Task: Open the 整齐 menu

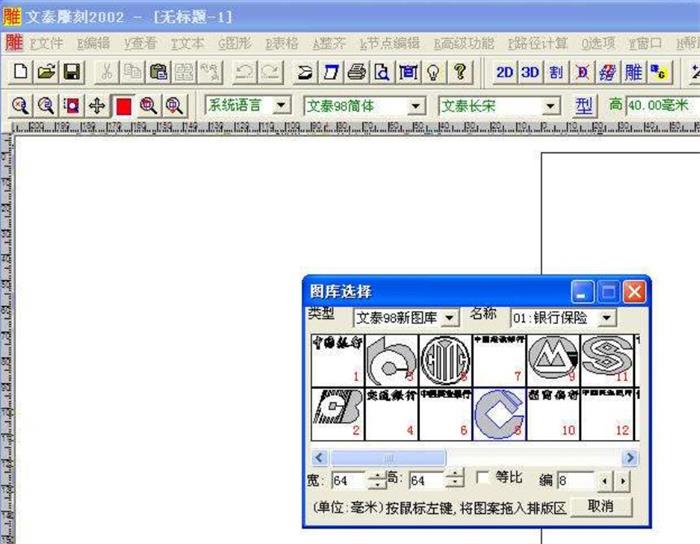Action: (329, 43)
